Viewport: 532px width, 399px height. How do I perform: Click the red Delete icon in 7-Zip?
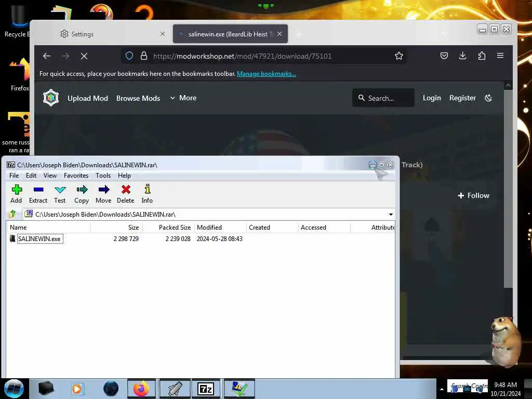tap(126, 194)
